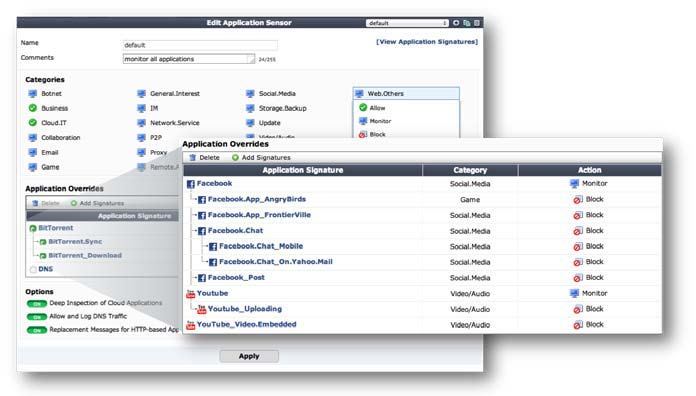Click the Email category monitor icon

coord(32,152)
